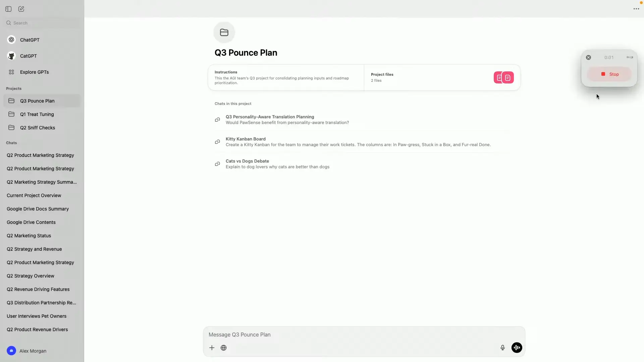Start voice mode with waveform button
The width and height of the screenshot is (644, 362).
(x=517, y=348)
